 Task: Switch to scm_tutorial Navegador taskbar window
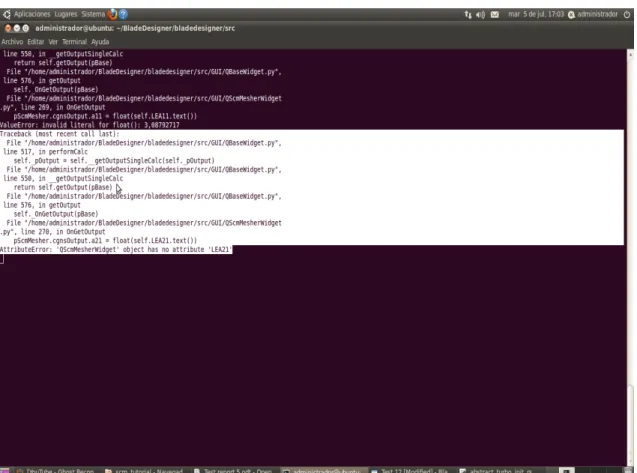click(x=144, y=471)
